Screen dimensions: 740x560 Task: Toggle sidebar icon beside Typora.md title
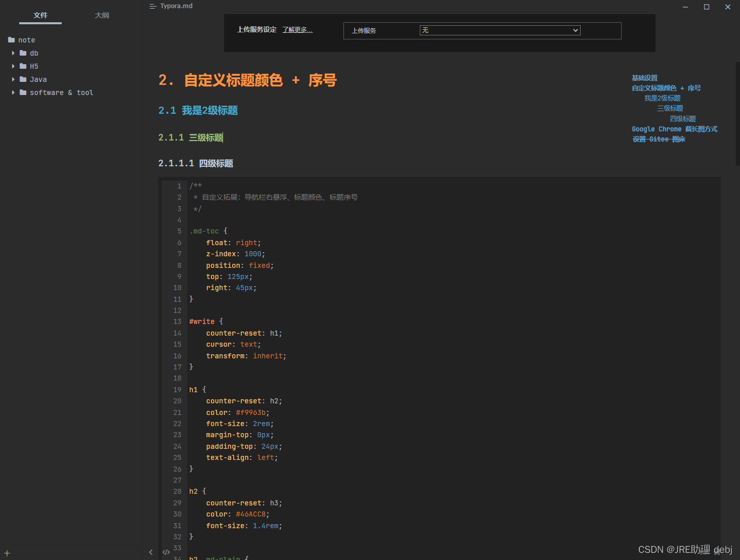click(x=153, y=6)
